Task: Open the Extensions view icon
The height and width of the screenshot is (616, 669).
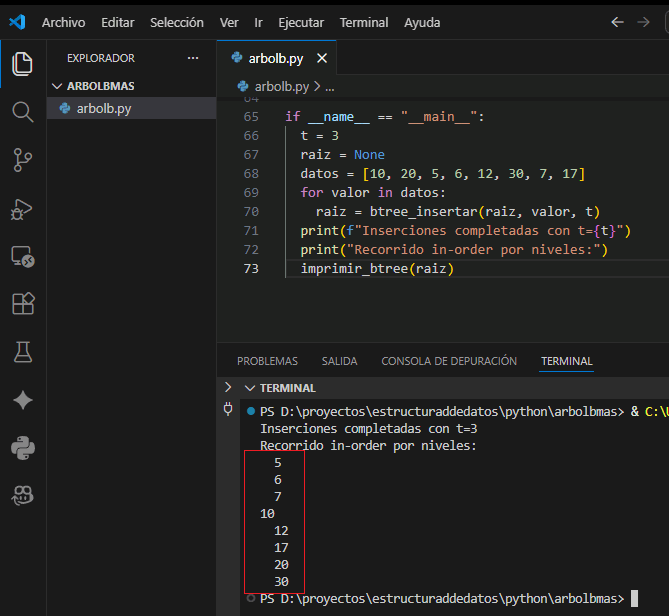Action: [22, 303]
